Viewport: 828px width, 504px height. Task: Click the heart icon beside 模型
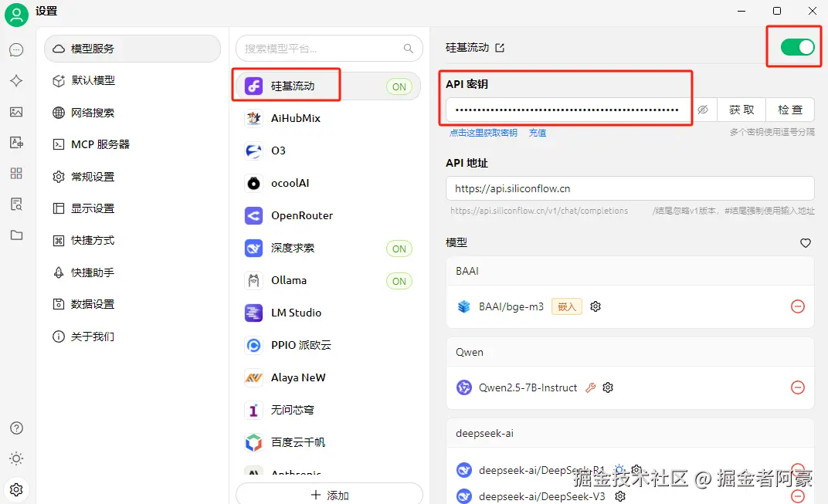pyautogui.click(x=806, y=243)
